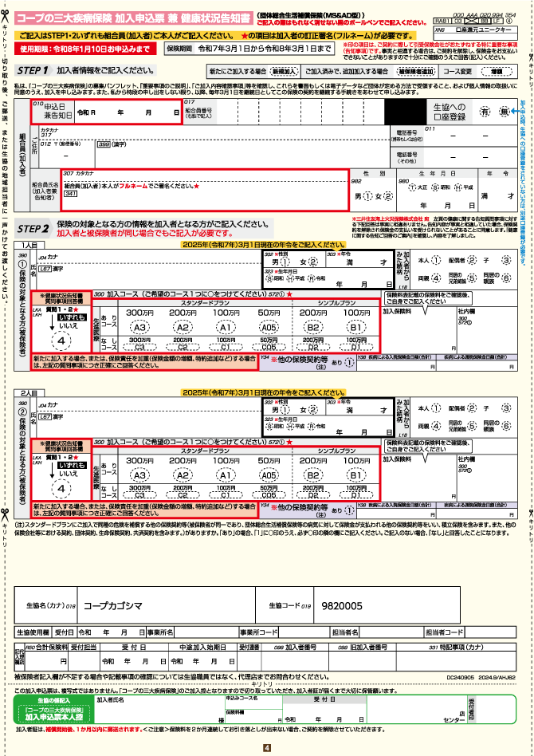This screenshot has height=756, width=534.
Task: Select 本人 ① relationship for 1人目
Action: [x=435, y=260]
